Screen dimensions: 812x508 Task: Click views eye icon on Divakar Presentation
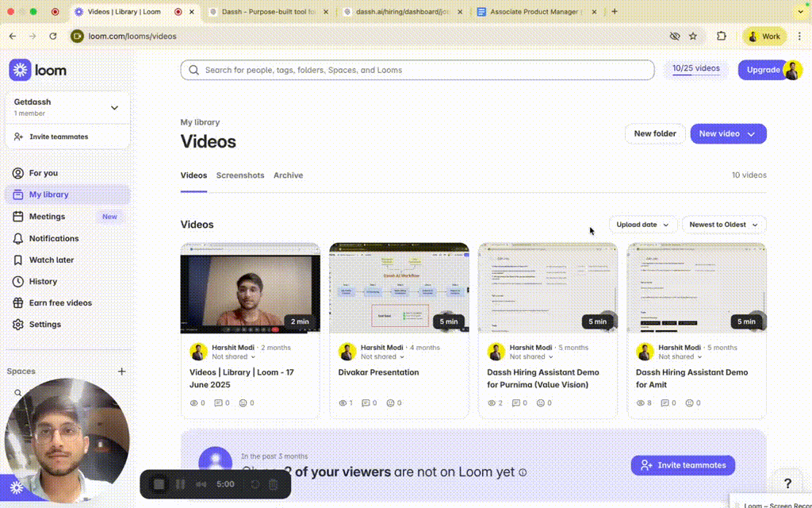(x=343, y=402)
